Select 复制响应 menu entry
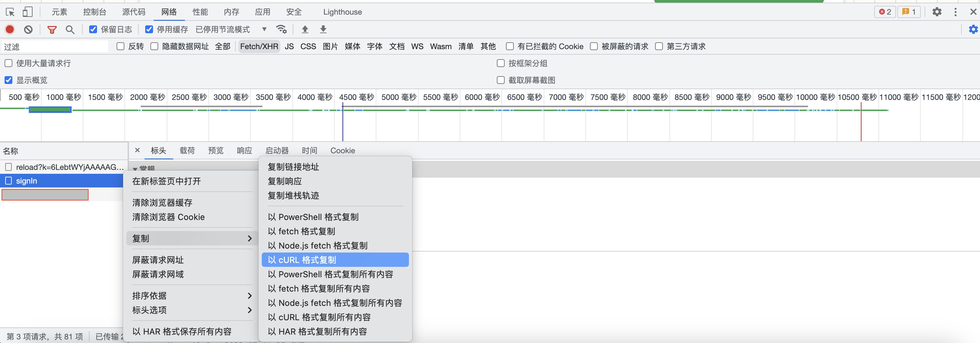 335,181
